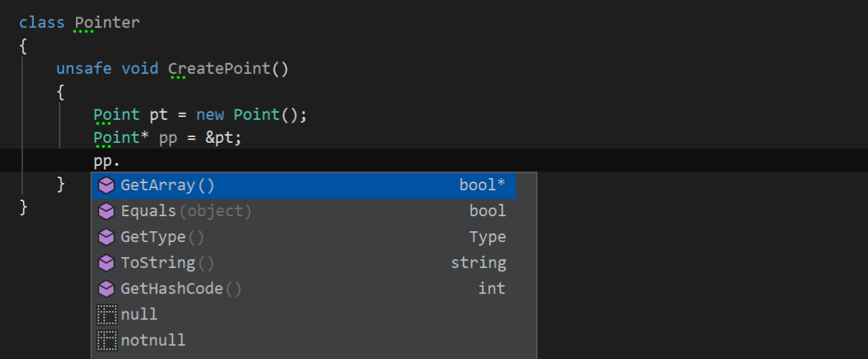Click the &pt expression in the code
The width and height of the screenshot is (868, 359).
[220, 137]
